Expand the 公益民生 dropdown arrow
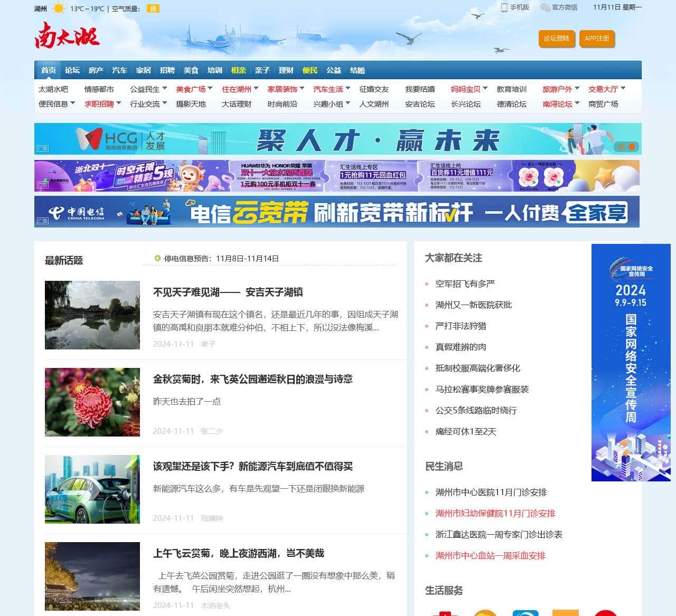Image resolution: width=676 pixels, height=616 pixels. coord(165,88)
